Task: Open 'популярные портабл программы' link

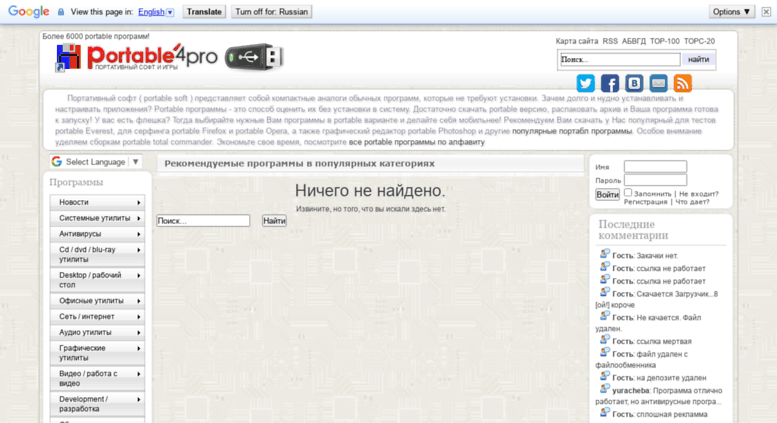Action: point(572,131)
